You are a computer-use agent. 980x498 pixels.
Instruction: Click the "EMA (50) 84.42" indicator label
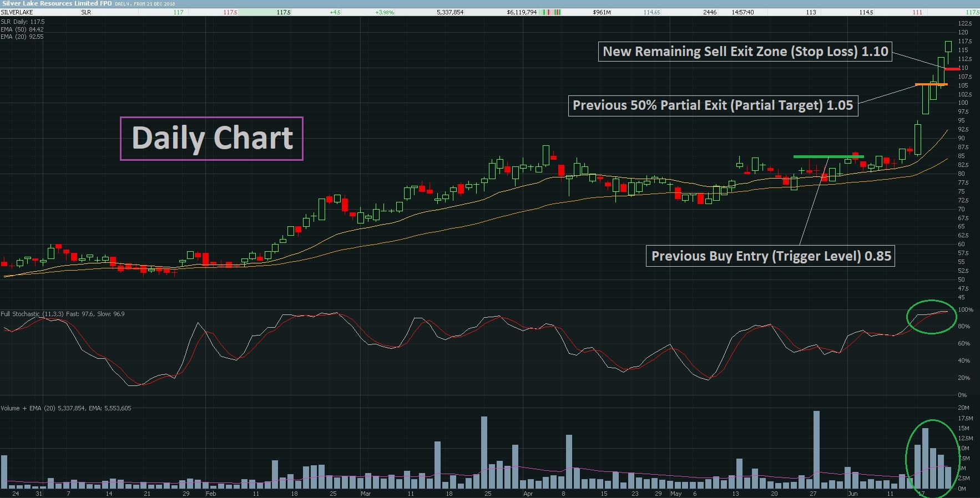[22, 29]
